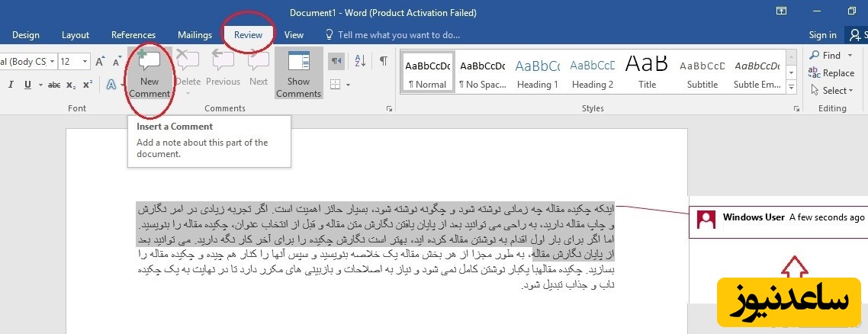
Task: Open Styles pane dialog launcher
Action: click(796, 109)
